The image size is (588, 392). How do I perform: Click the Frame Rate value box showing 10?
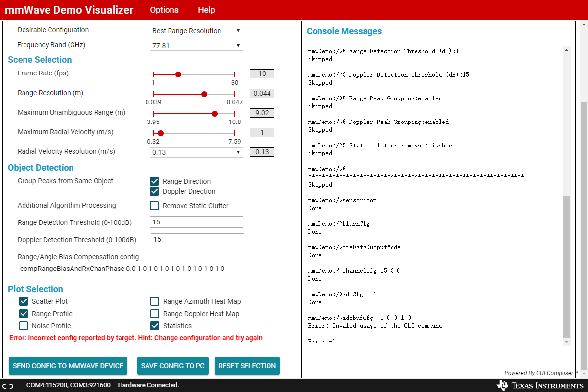pos(262,74)
